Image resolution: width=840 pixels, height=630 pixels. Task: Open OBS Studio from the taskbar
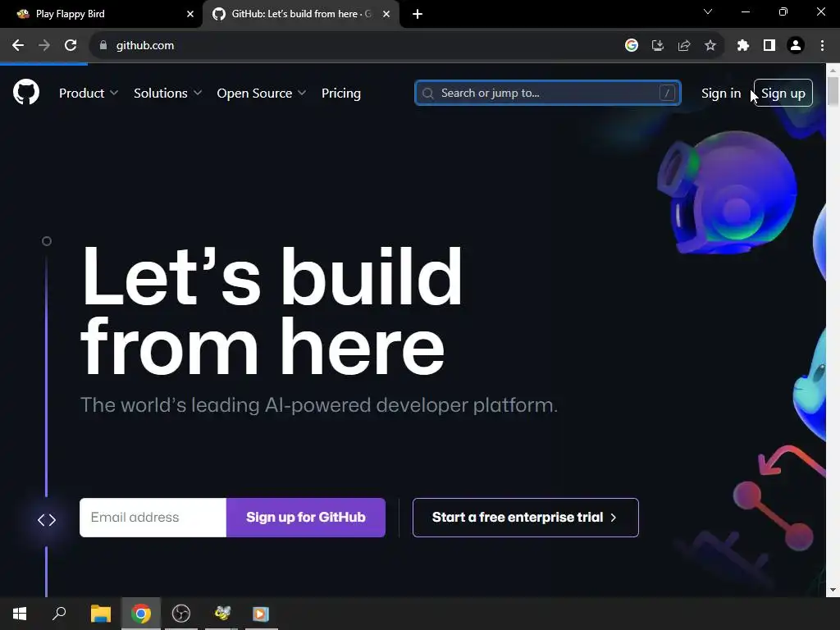181,614
